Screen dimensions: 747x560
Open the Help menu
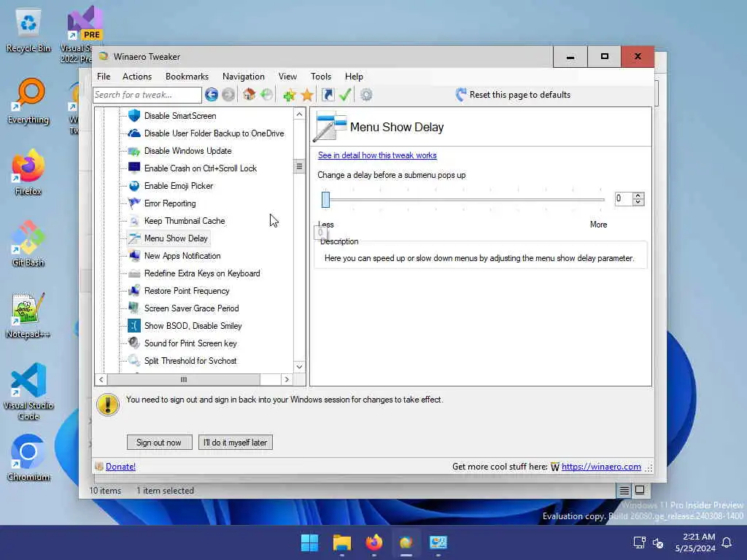354,76
